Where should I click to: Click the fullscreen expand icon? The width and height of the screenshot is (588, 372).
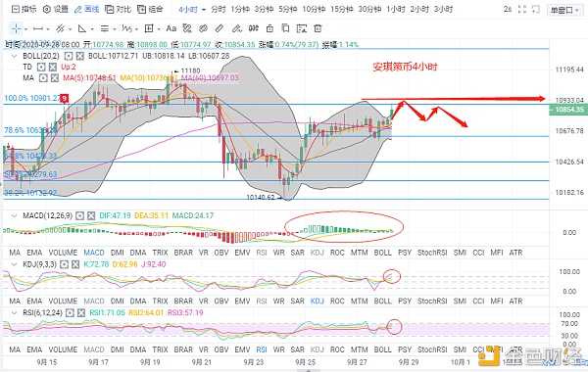522,10
